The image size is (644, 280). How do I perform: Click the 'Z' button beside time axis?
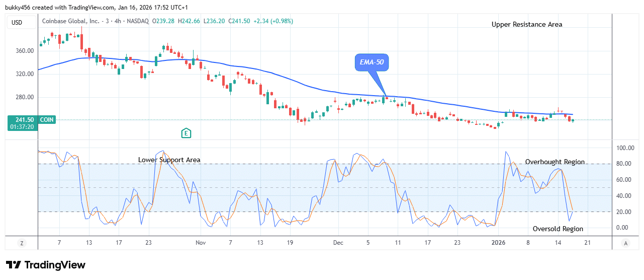[22, 243]
